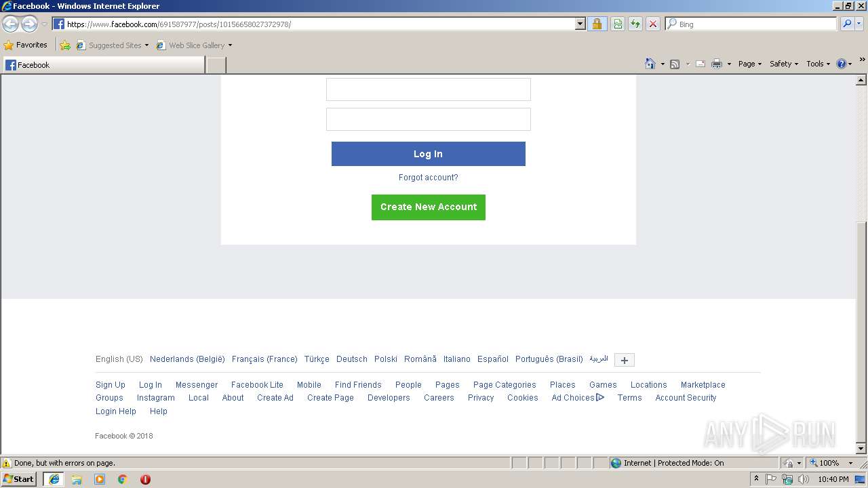Screen dimensions: 868x488
Task: Click the Internet Explorer taskbar icon
Action: coord(54,479)
